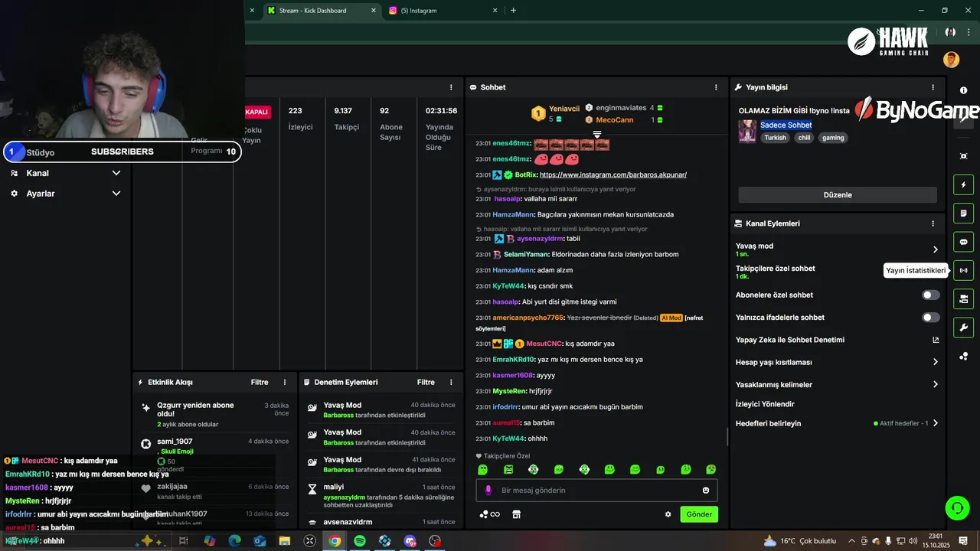This screenshot has height=551, width=980.
Task: Click username SelamiYaman in chat
Action: tap(527, 254)
